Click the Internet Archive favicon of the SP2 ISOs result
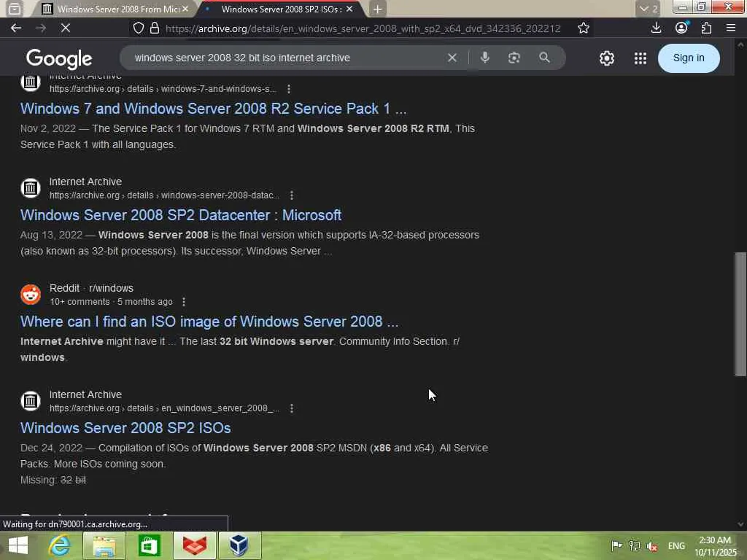This screenshot has width=747, height=560. point(31,401)
